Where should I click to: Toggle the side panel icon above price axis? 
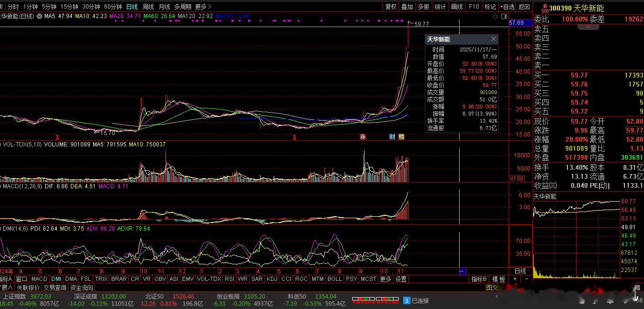tap(504, 16)
